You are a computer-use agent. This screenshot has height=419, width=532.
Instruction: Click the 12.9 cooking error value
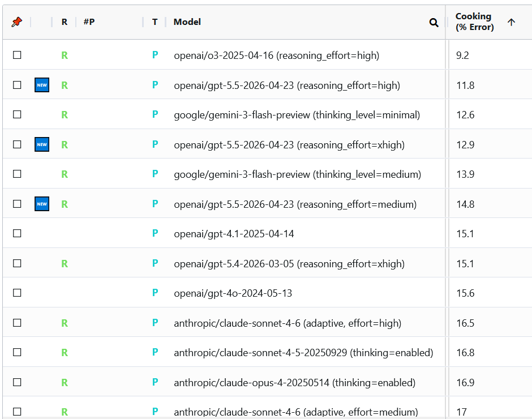click(x=465, y=144)
